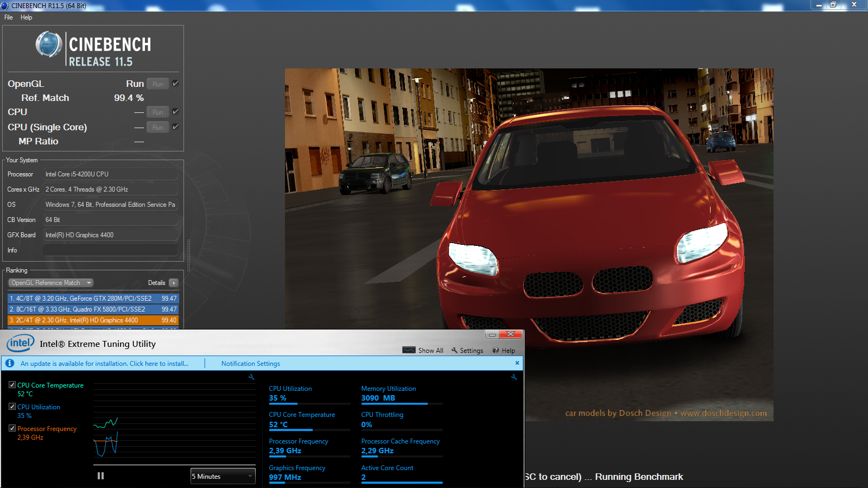Toggle the CPU (Single Core) test checkbox

[175, 127]
